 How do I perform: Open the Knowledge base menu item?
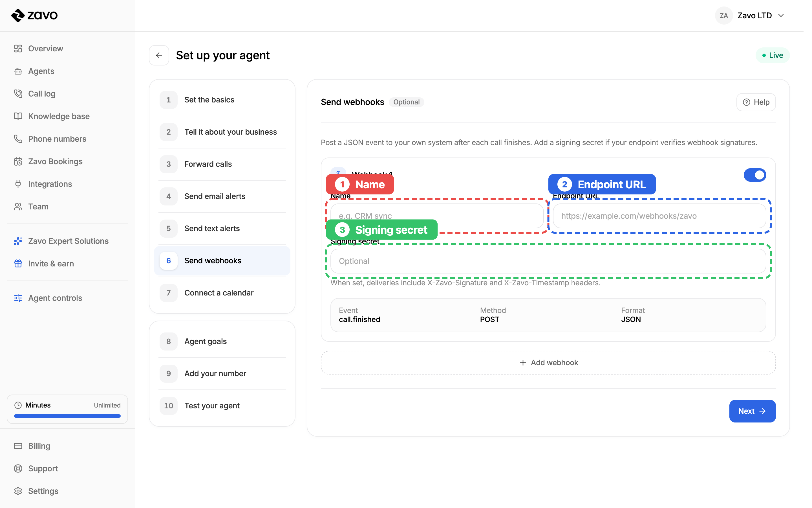(x=67, y=116)
